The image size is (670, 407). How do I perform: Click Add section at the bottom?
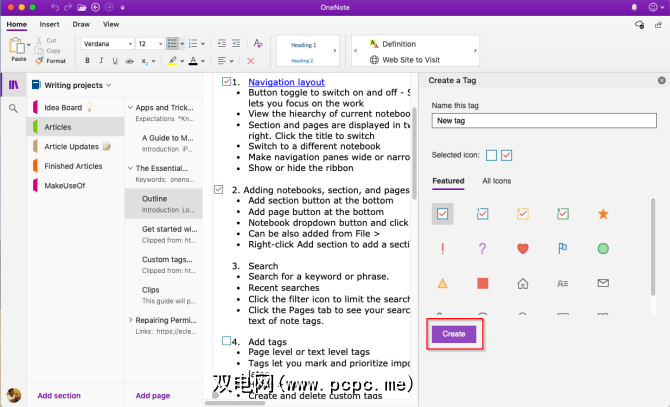coord(59,395)
